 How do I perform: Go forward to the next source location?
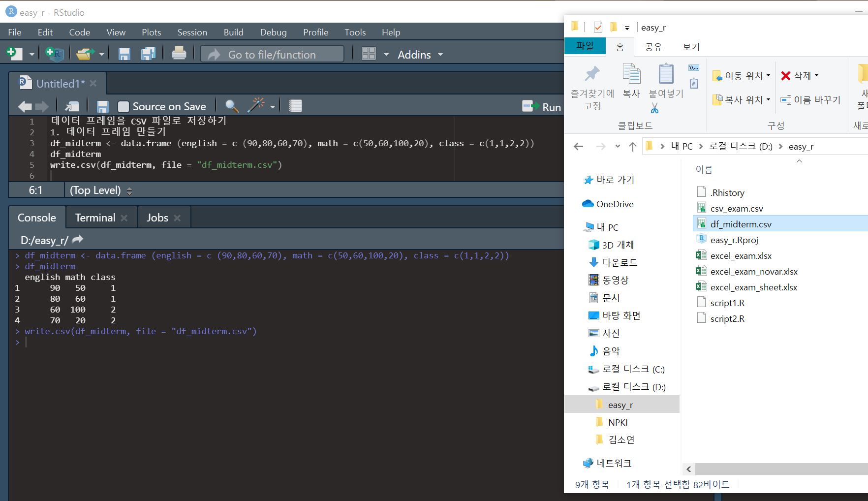click(x=42, y=106)
